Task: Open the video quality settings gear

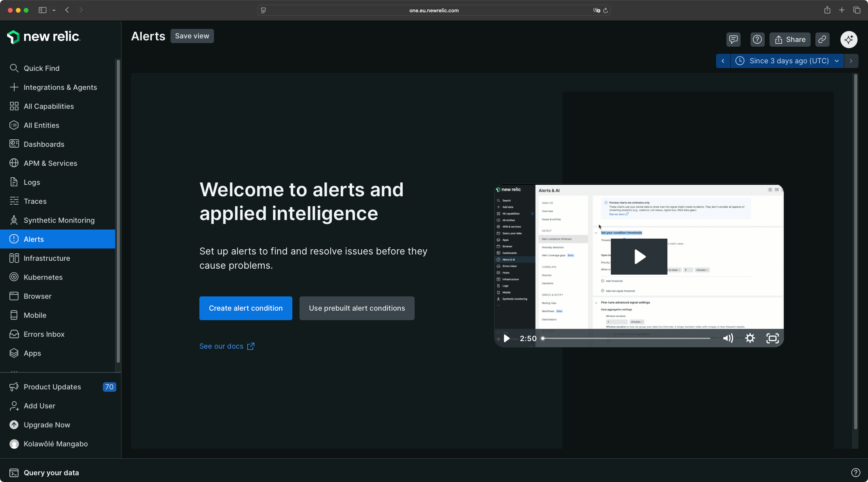Action: (x=750, y=338)
